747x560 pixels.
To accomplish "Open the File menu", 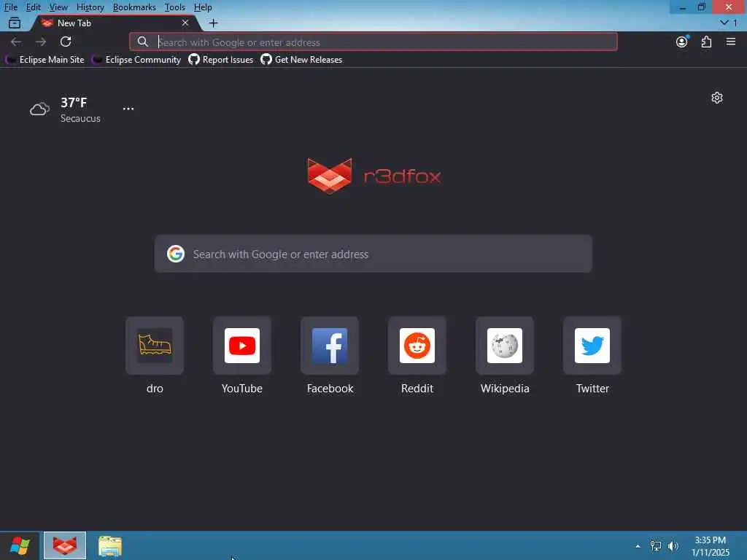I will tap(10, 7).
